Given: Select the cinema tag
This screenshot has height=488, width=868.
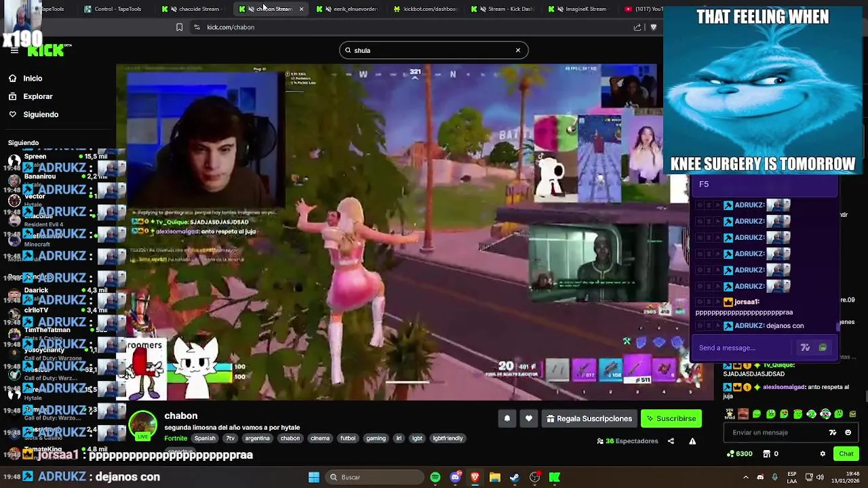Looking at the screenshot, I should (x=320, y=439).
